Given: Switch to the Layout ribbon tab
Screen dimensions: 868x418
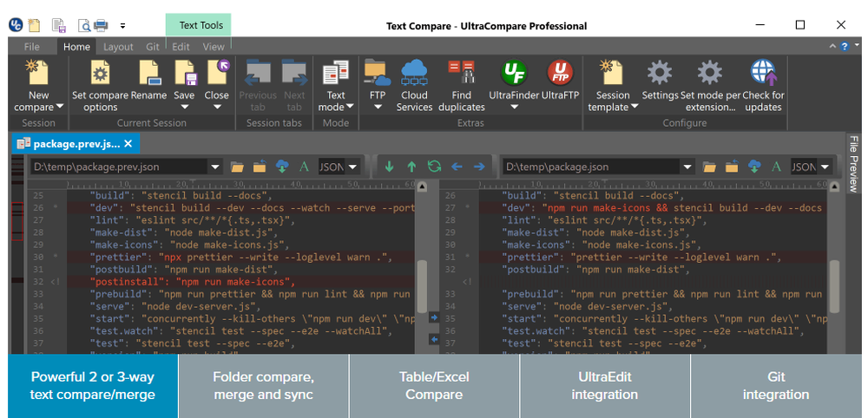Looking at the screenshot, I should coord(118,47).
